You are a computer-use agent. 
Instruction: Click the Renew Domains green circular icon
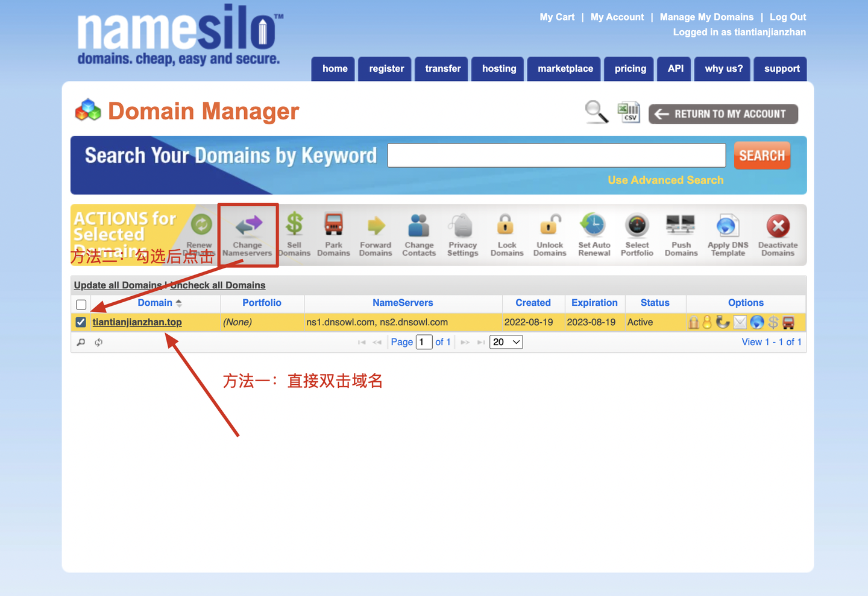pos(201,224)
